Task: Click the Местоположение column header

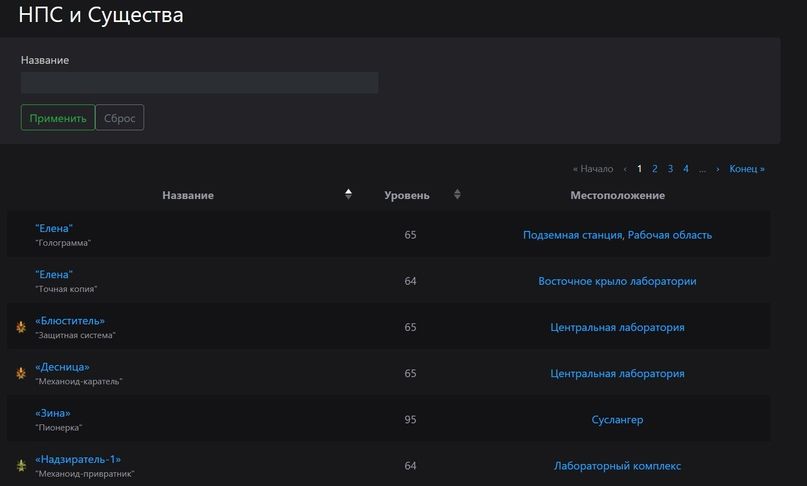Action: (x=617, y=195)
